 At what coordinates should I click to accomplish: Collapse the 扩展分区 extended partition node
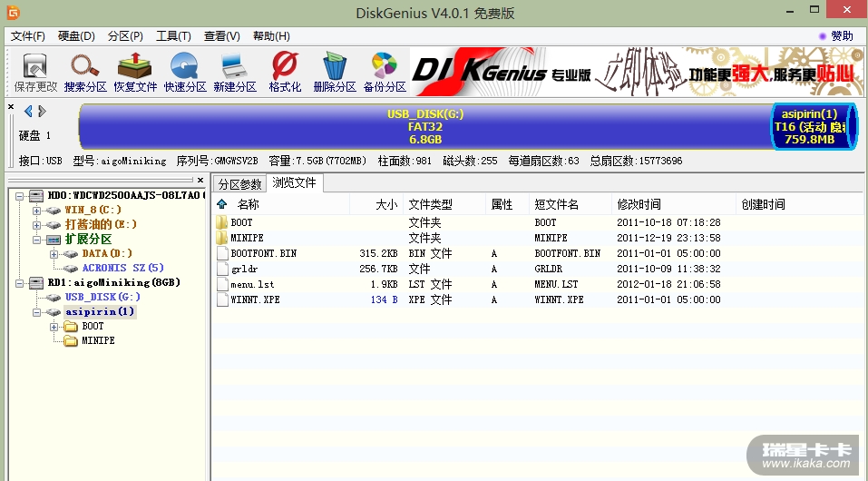tap(36, 240)
